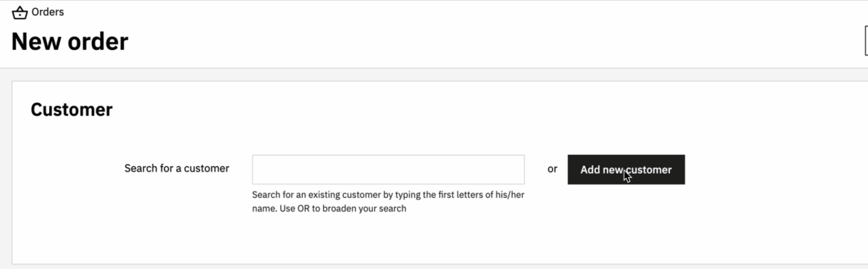Click the left end of the customer search box
The width and height of the screenshot is (868, 269).
(263, 170)
